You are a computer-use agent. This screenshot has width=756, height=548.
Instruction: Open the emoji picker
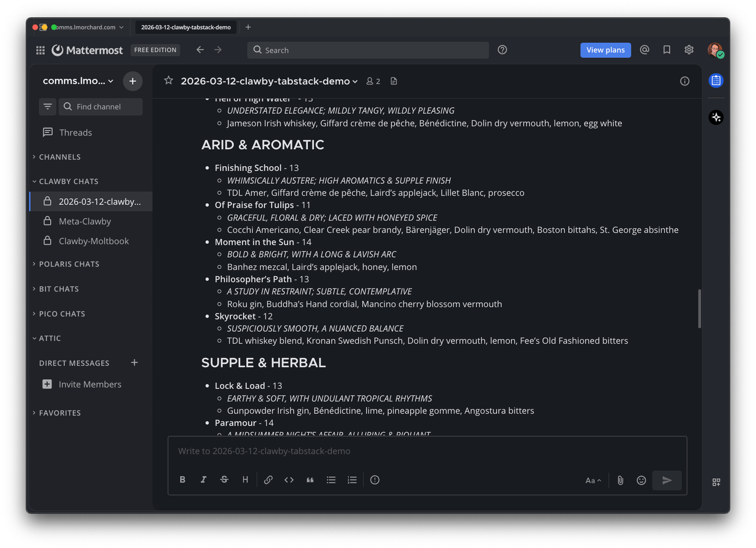pos(641,480)
